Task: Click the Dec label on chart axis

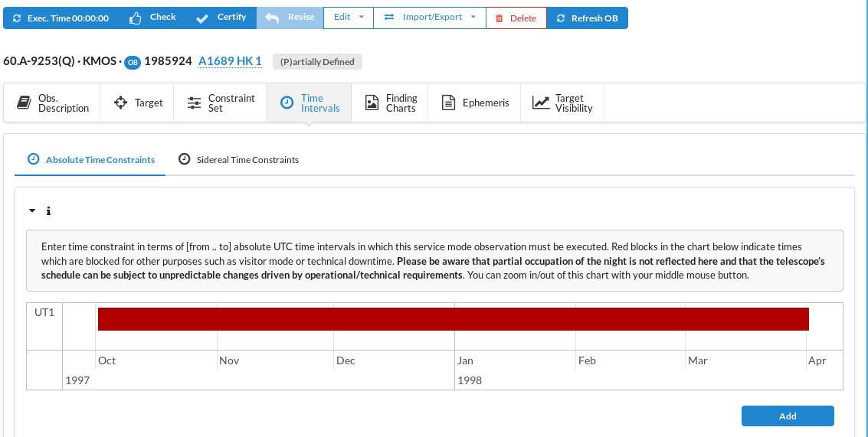Action: pos(346,360)
